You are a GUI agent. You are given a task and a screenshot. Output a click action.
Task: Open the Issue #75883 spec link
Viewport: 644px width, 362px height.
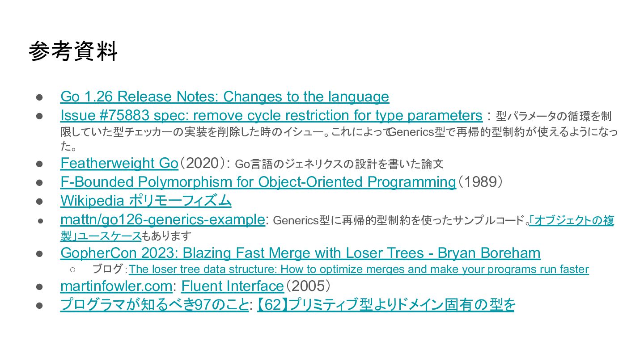pyautogui.click(x=271, y=116)
